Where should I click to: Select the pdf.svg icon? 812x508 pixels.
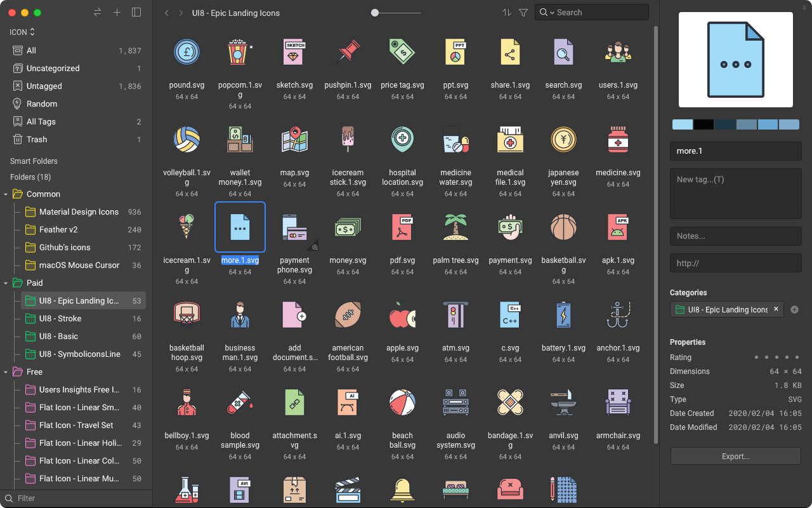click(x=402, y=227)
